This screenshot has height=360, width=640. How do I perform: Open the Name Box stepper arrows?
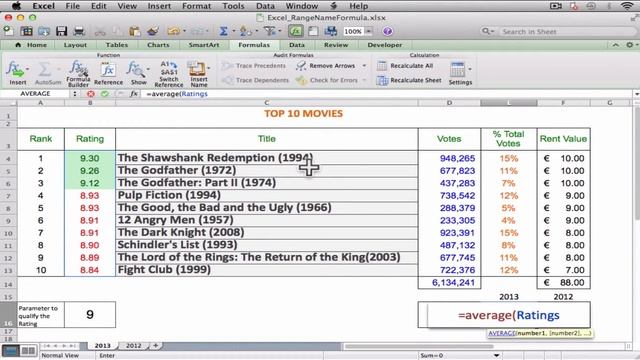(75, 94)
